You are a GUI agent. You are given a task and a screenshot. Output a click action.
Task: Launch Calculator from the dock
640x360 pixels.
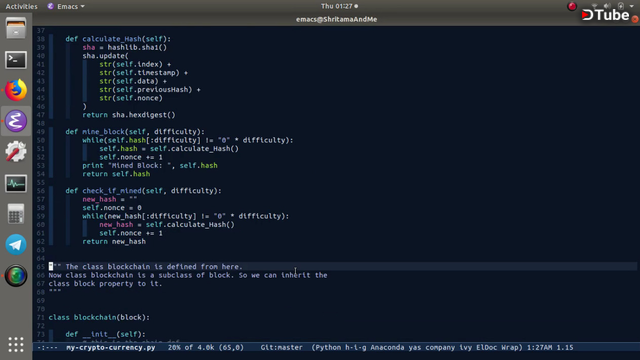(x=16, y=214)
